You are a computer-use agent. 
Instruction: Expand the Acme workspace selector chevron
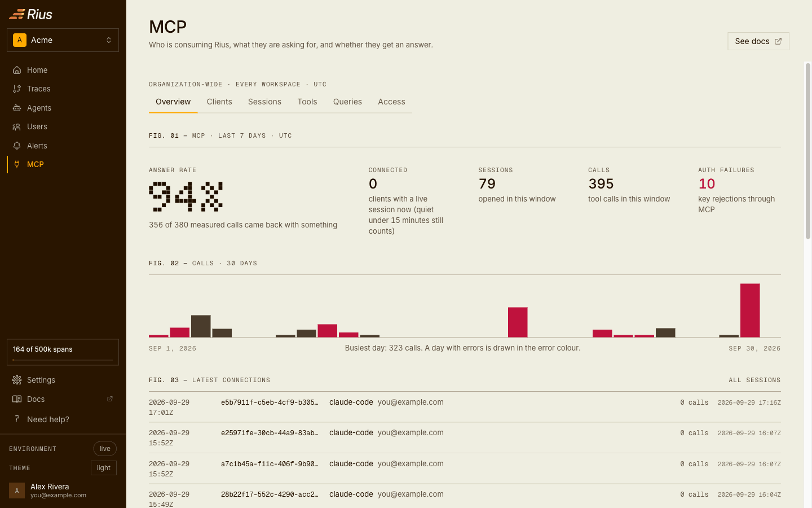pyautogui.click(x=109, y=40)
